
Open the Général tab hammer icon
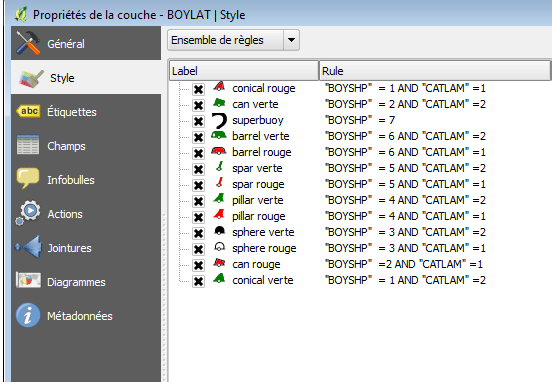click(x=28, y=43)
